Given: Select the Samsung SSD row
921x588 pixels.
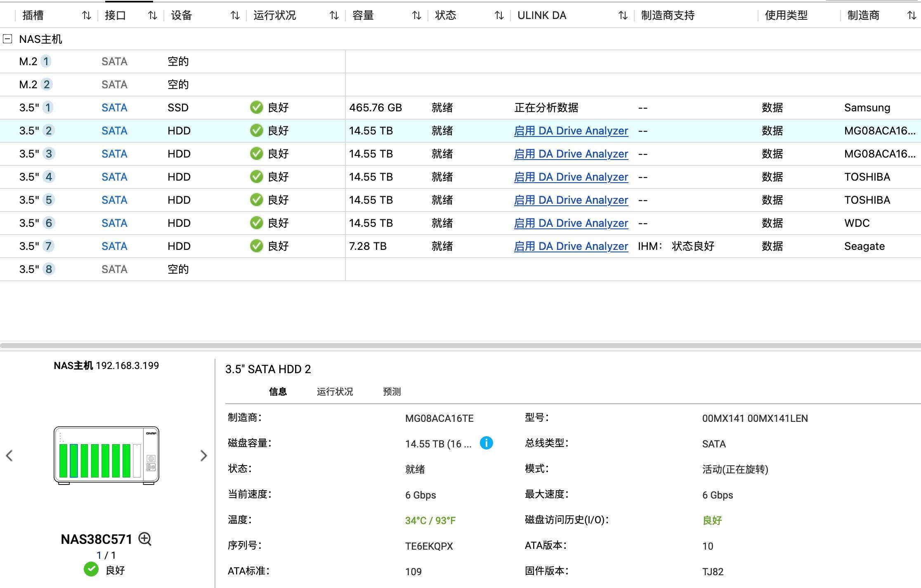Looking at the screenshot, I should 460,108.
